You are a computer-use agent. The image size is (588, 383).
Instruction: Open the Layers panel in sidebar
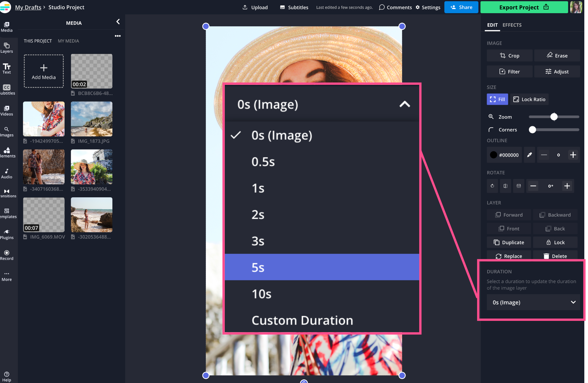tap(6, 48)
